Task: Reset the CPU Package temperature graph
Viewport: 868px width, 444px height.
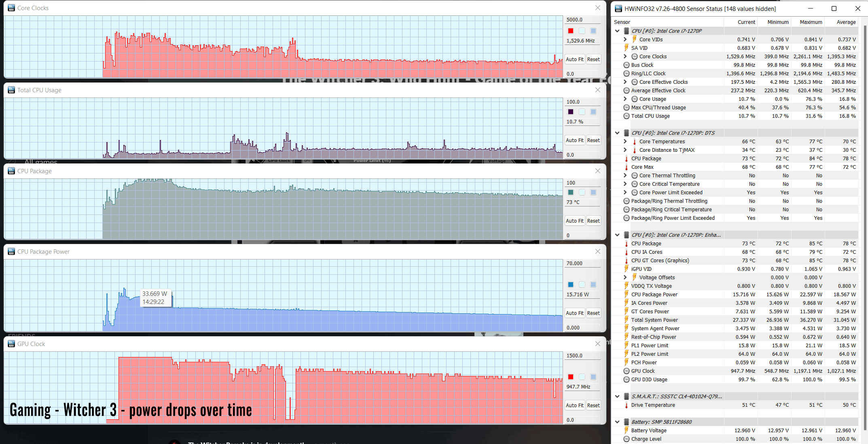Action: tap(593, 221)
